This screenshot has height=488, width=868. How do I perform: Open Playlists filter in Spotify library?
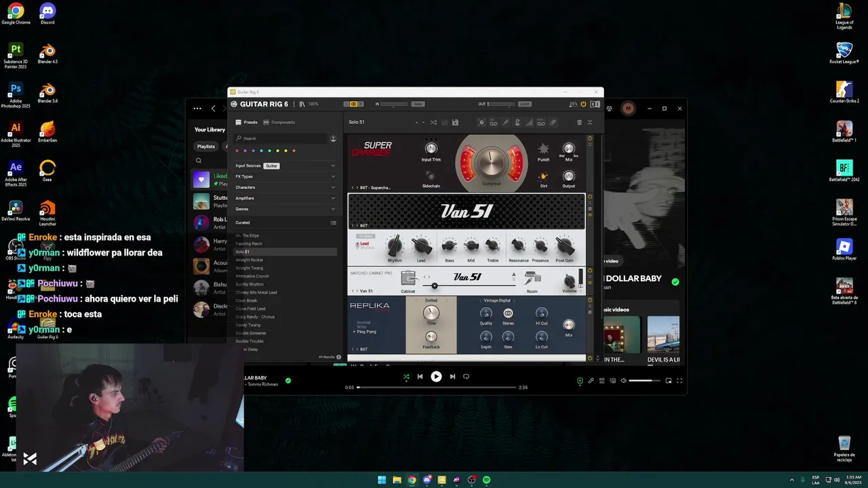(x=205, y=146)
